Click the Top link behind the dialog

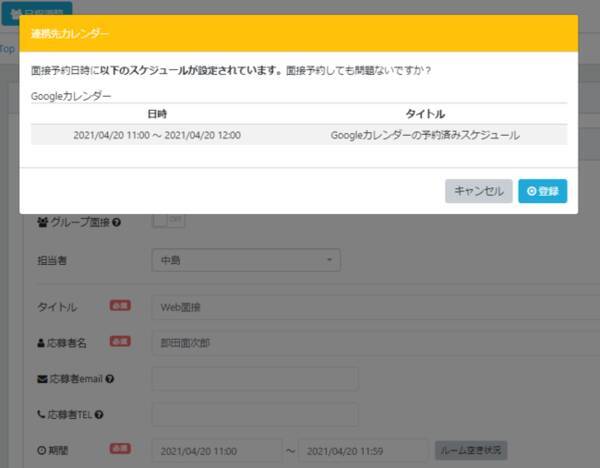7,49
